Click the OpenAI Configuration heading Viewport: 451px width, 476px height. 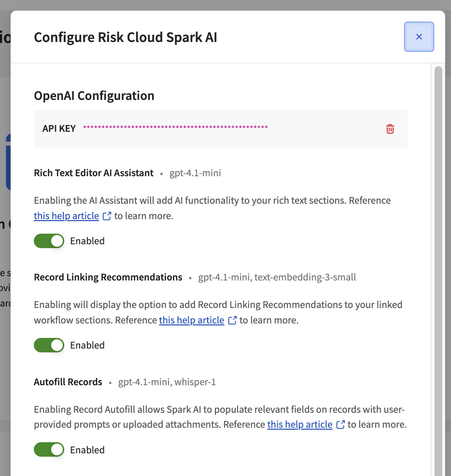94,96
